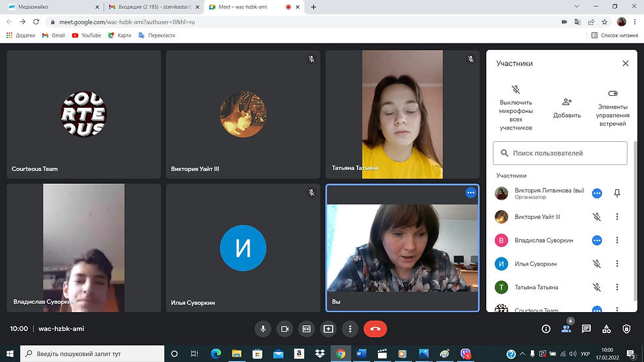Click the translate page icon
The image size is (644, 362).
tap(578, 22)
